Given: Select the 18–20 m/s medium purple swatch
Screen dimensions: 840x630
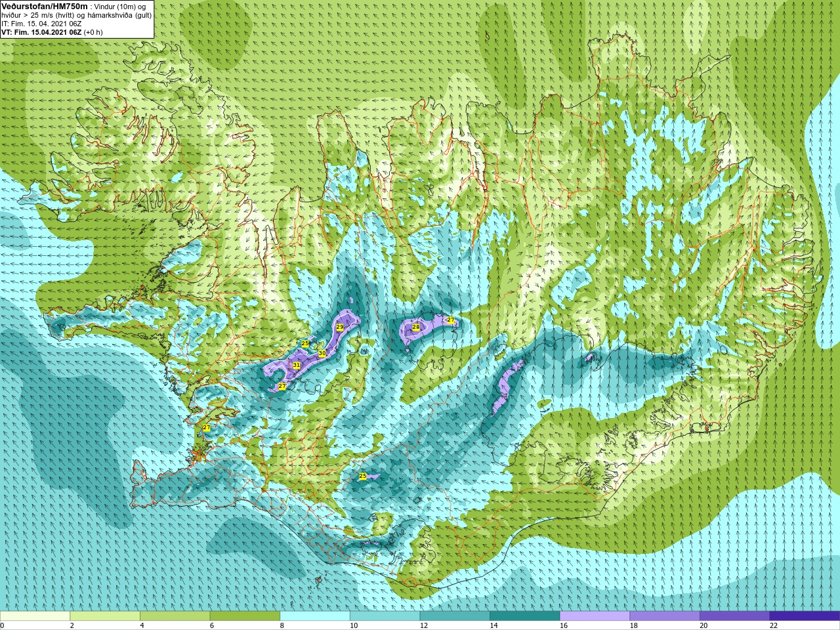Looking at the screenshot, I should point(664,616).
